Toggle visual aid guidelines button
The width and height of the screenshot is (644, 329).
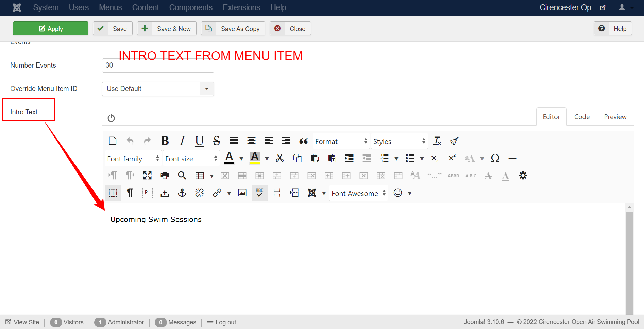tap(113, 193)
